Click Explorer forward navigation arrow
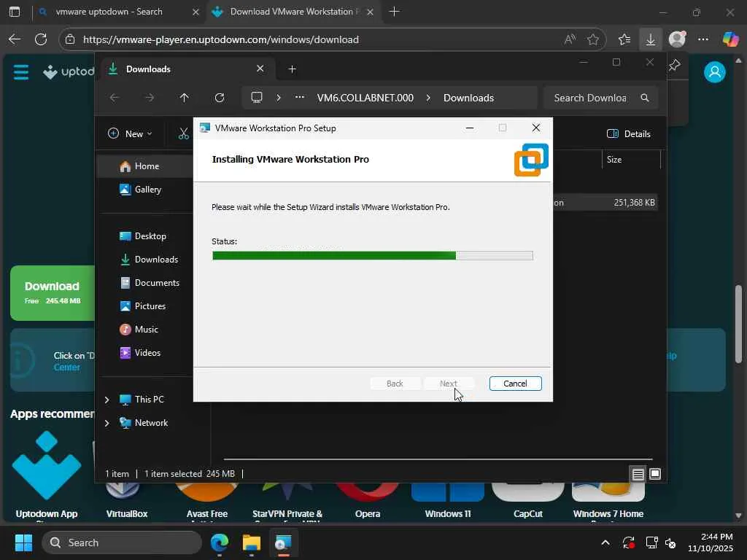 (150, 98)
